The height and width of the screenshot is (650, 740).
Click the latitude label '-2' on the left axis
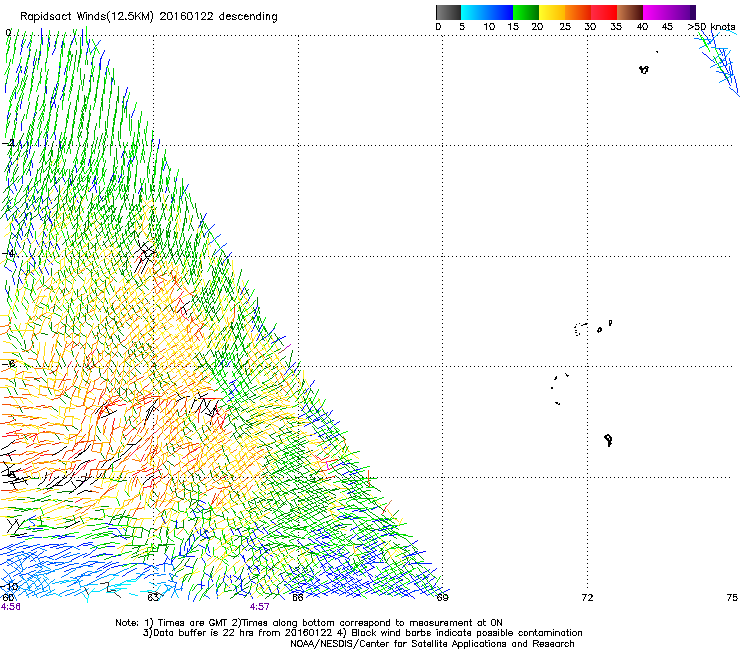(x=9, y=143)
